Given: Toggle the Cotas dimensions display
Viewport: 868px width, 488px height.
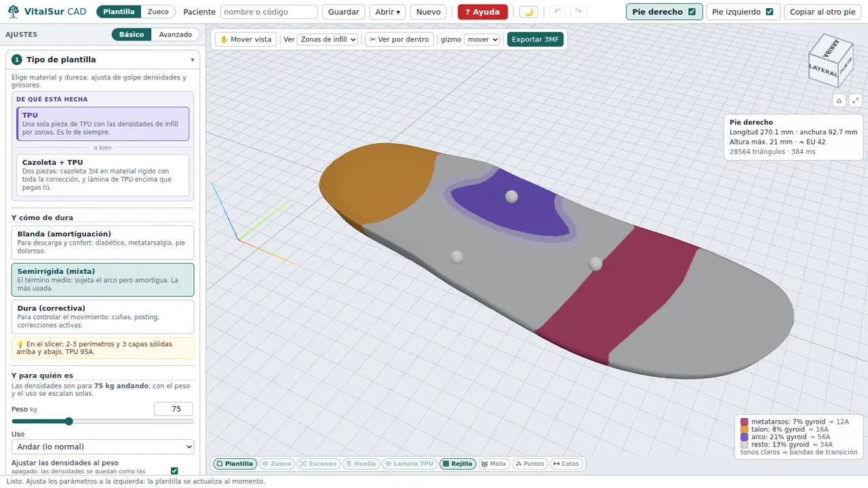Looking at the screenshot, I should pyautogui.click(x=566, y=464).
